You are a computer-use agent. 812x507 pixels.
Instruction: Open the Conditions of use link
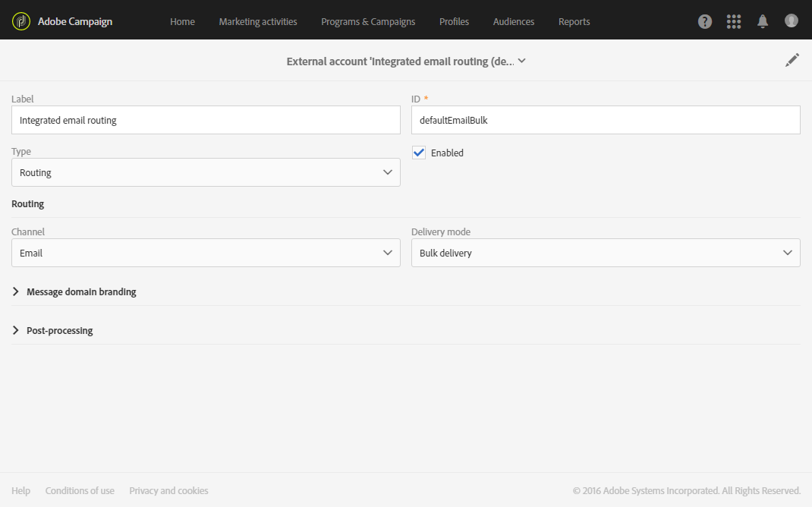(x=80, y=491)
